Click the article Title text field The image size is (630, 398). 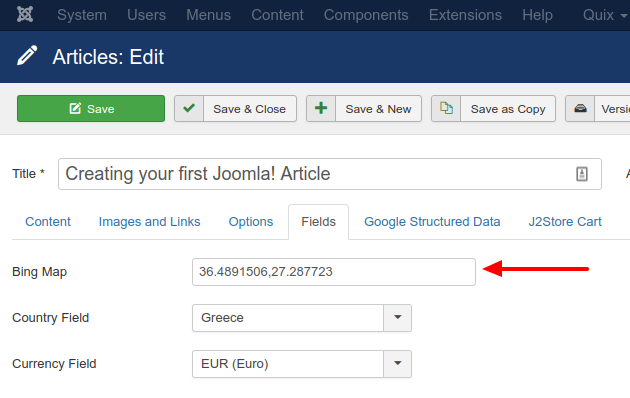(330, 174)
